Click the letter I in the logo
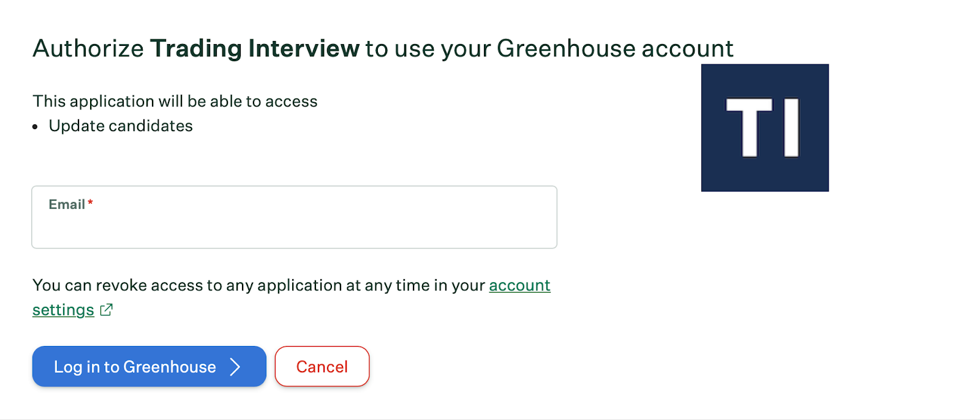This screenshot has width=980, height=420. pos(791,127)
